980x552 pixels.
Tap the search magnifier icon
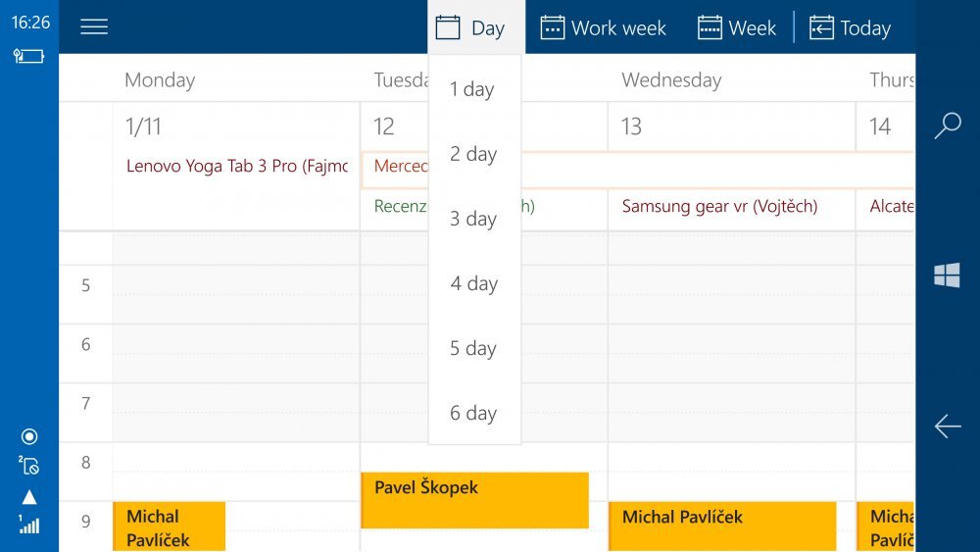tap(948, 125)
